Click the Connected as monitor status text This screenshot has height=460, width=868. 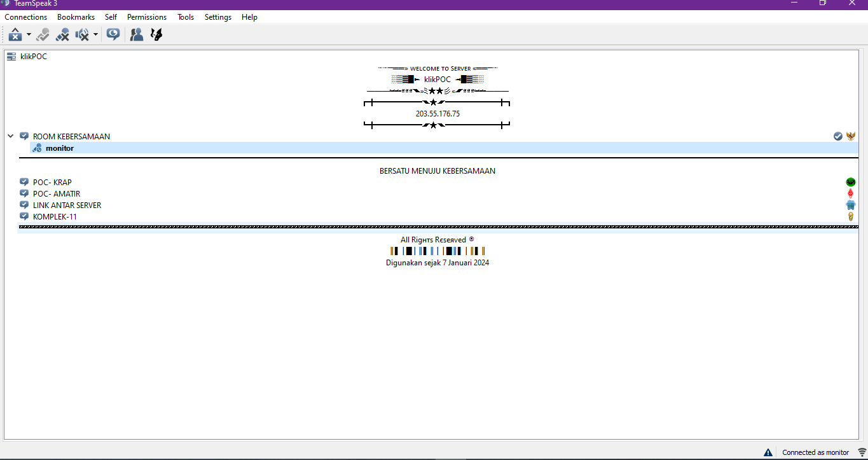[x=816, y=452]
